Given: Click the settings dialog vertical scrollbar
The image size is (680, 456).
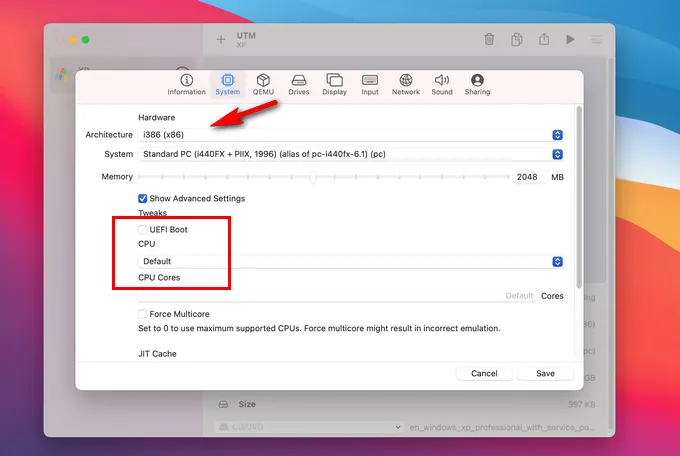Looking at the screenshot, I should click(579, 197).
